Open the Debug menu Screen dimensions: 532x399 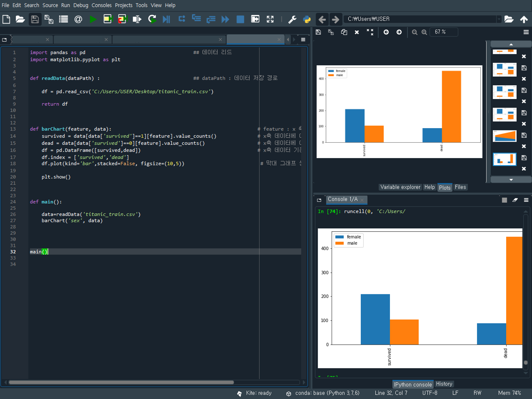pyautogui.click(x=80, y=5)
